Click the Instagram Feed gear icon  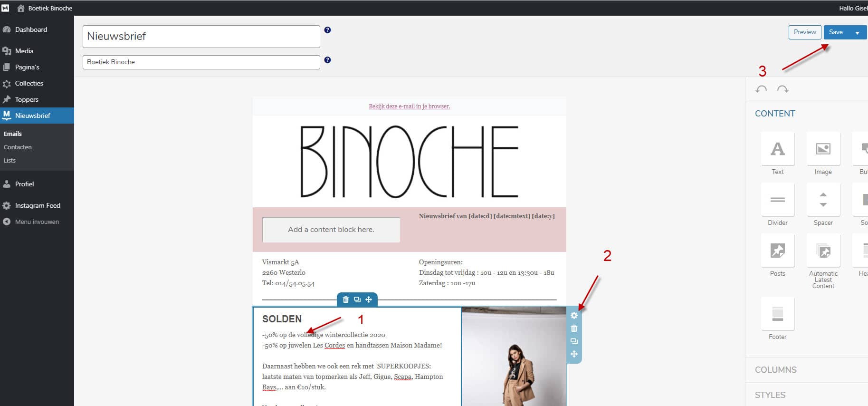click(x=7, y=205)
